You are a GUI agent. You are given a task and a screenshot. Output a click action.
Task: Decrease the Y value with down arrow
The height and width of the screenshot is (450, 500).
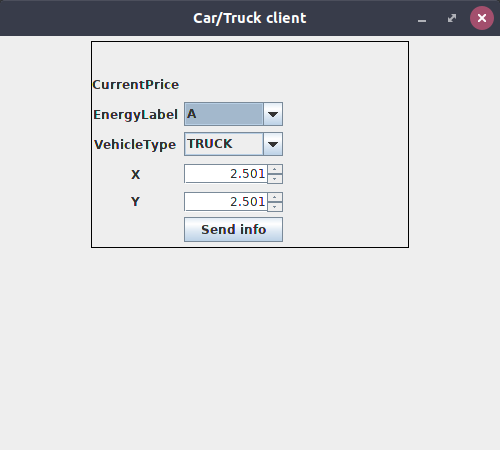click(275, 207)
